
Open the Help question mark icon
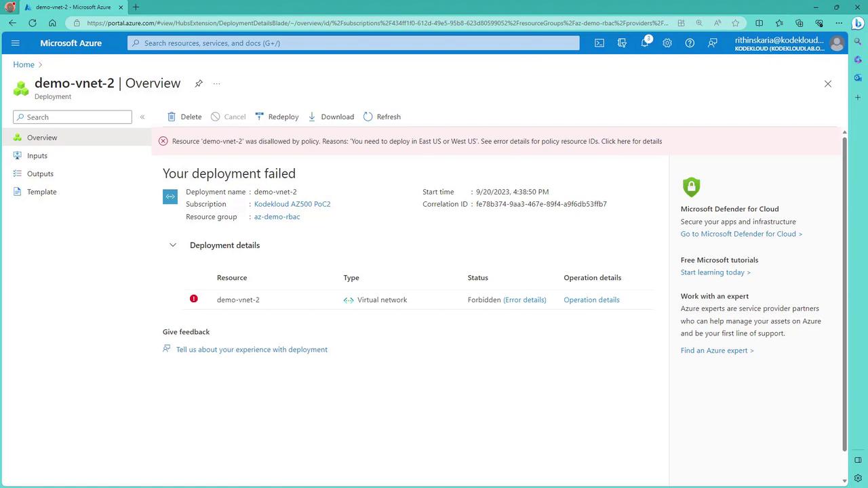coord(690,43)
